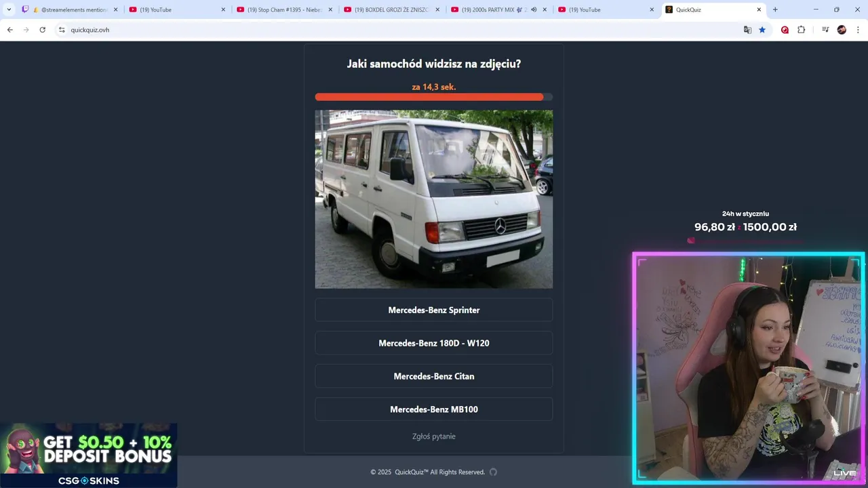Close the BOXDEL GROZI tab

(x=437, y=9)
